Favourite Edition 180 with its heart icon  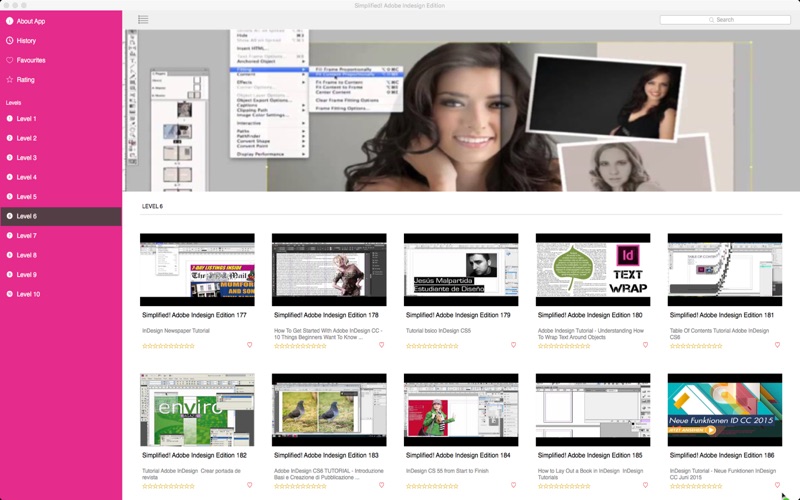645,345
